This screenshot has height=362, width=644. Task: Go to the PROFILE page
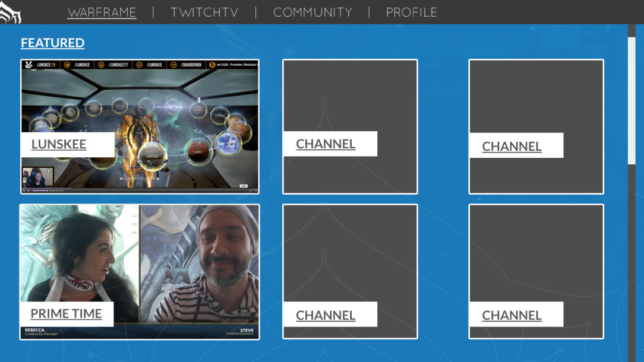pos(411,12)
